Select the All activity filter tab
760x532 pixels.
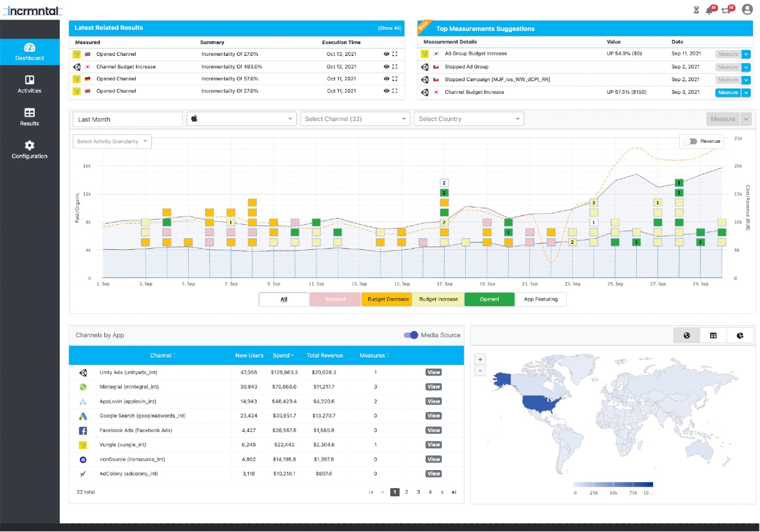pyautogui.click(x=284, y=300)
